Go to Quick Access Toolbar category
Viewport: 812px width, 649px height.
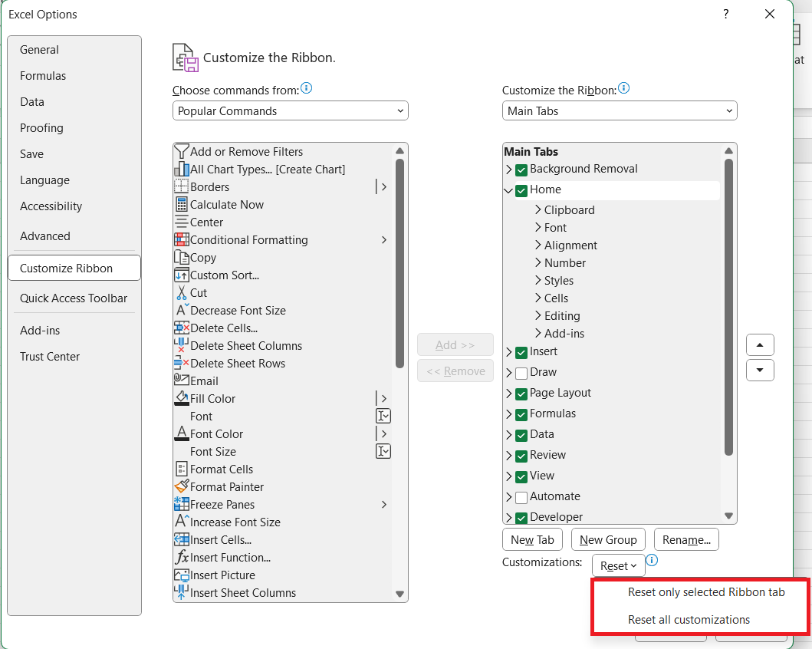(74, 298)
